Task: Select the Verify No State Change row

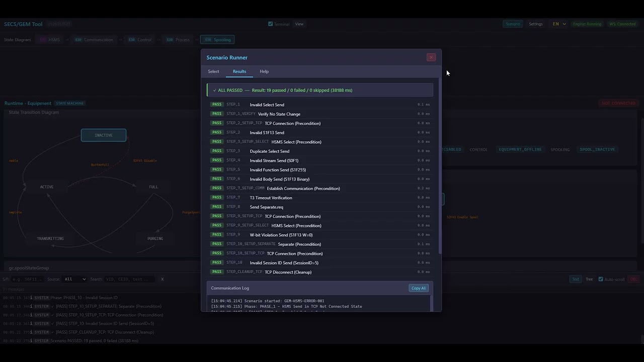Action: click(320, 114)
